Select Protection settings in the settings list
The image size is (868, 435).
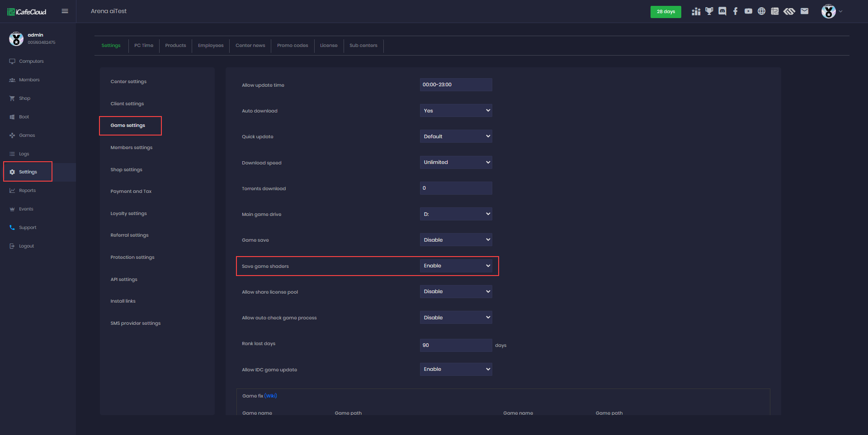132,257
